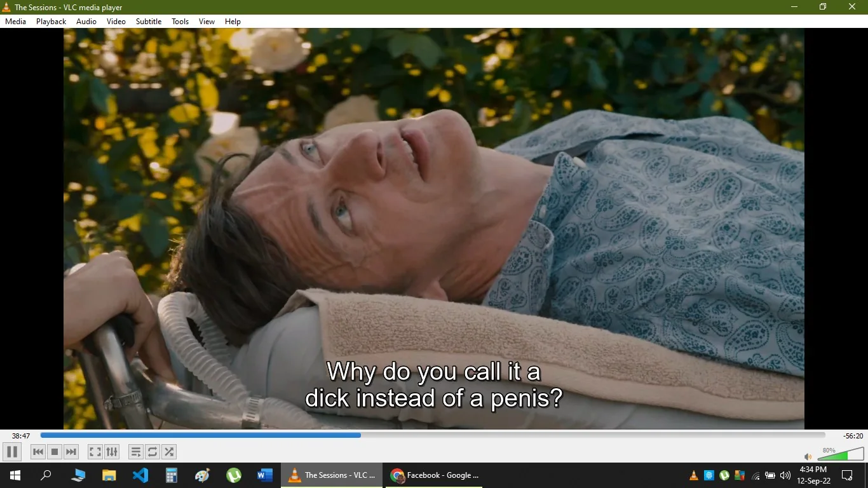This screenshot has width=868, height=488.
Task: Open Microsoft Word from the taskbar
Action: click(265, 475)
